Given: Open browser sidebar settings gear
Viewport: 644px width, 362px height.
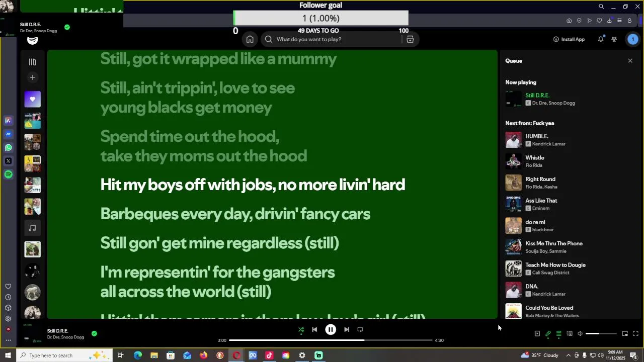Looking at the screenshot, I should (x=8, y=319).
